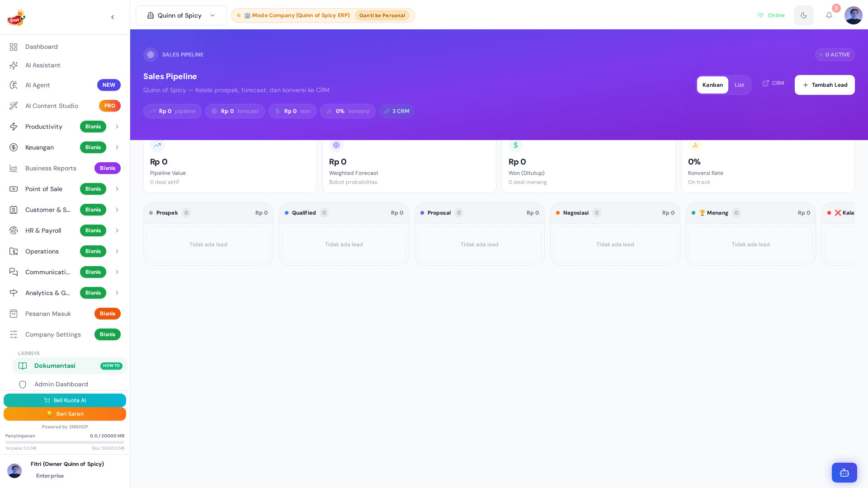
Task: Click the AI Agent icon
Action: pos(14,85)
